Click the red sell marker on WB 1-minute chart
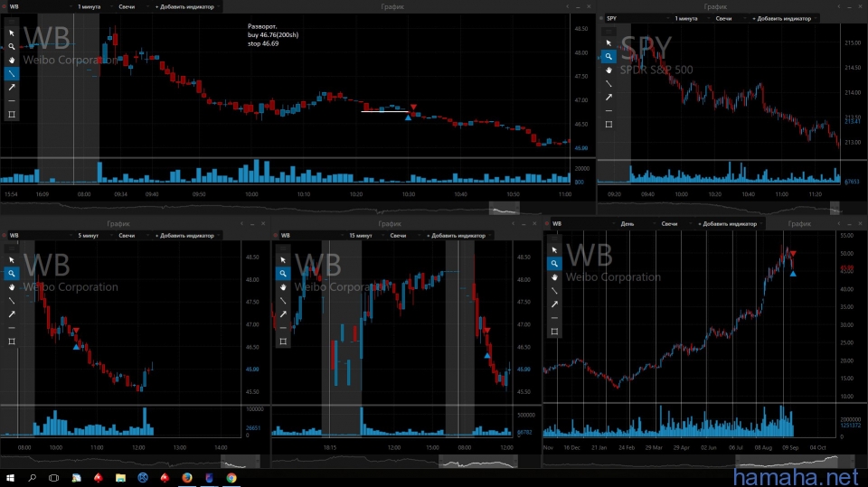This screenshot has width=868, height=487. [x=413, y=108]
